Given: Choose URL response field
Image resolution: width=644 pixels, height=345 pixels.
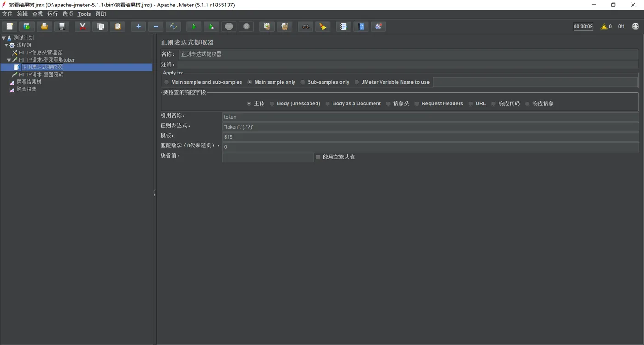Looking at the screenshot, I should 477,103.
